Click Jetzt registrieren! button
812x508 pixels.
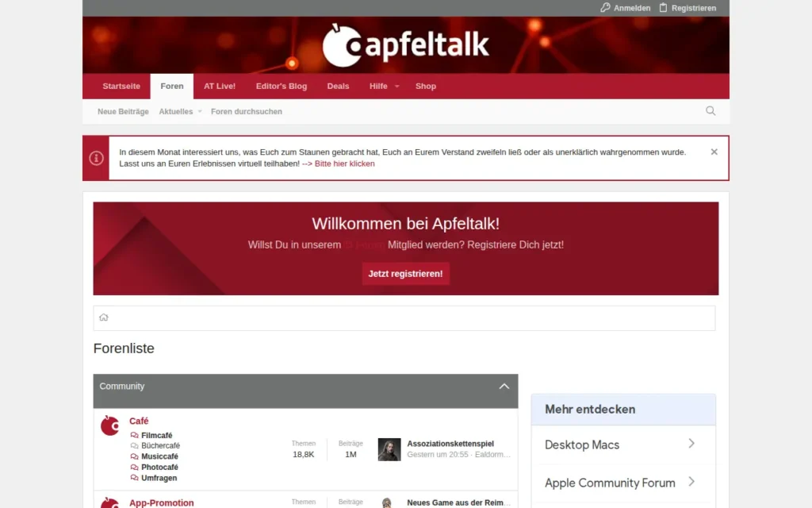pyautogui.click(x=405, y=274)
